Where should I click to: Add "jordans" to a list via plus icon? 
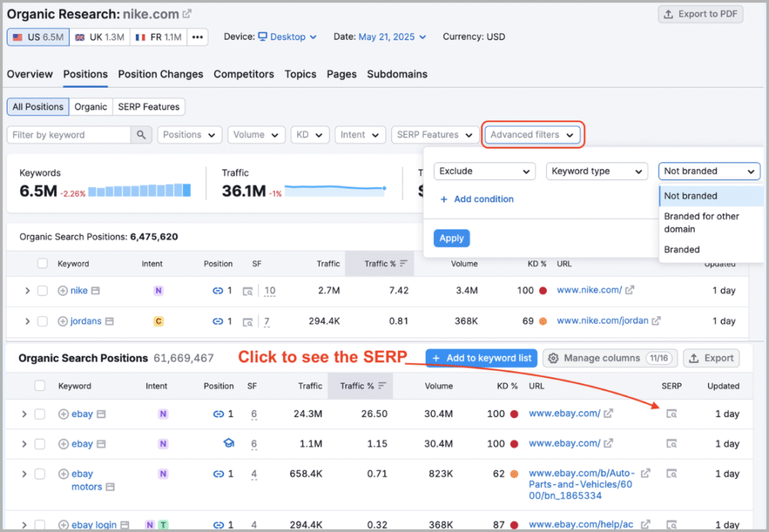coord(62,320)
